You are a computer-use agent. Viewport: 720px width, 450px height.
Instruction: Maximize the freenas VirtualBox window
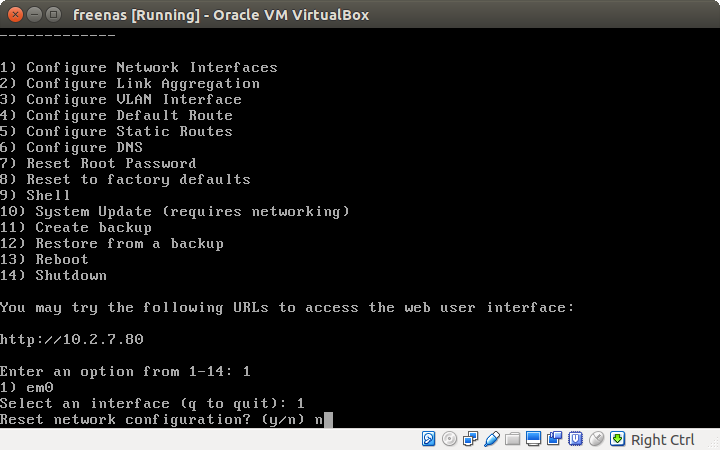[x=54, y=15]
